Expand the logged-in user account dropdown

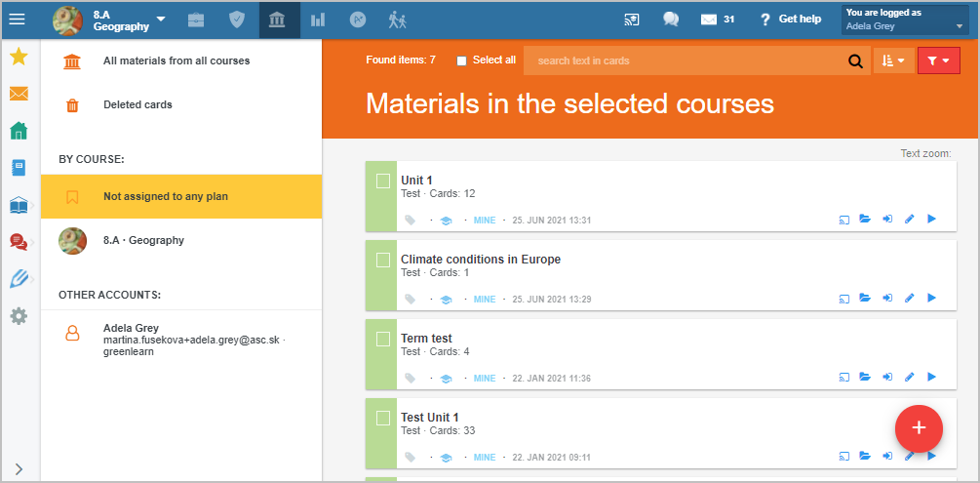905,20
